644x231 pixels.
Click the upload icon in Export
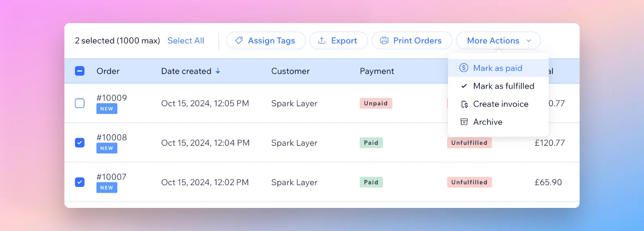[x=322, y=41]
